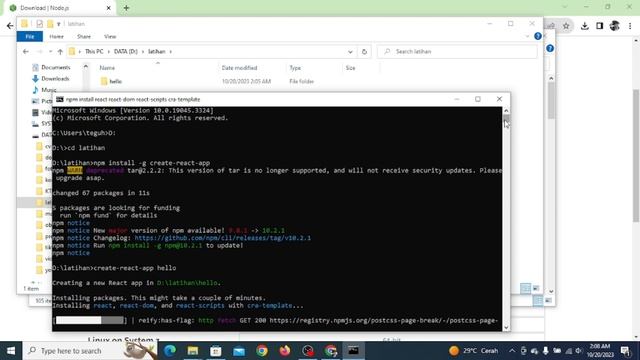Click the volume icon in system tray
Viewport: 640px width, 360px height.
pyautogui.click(x=579, y=351)
